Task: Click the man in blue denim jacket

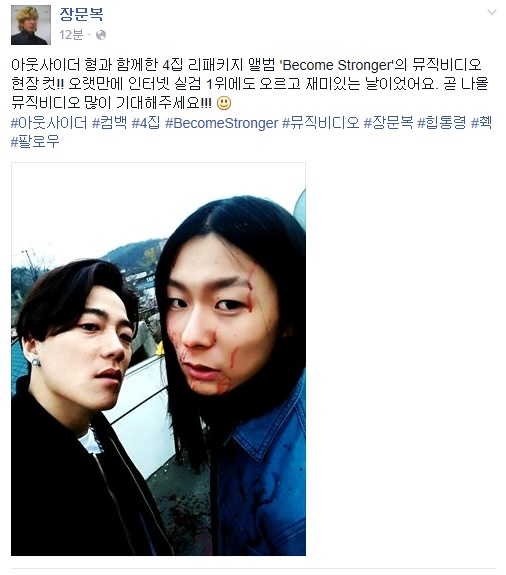Action: tap(231, 374)
